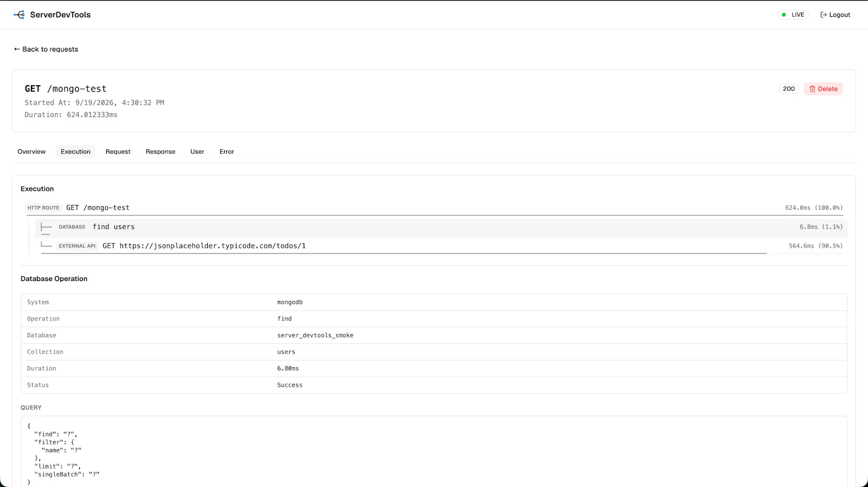Click the Execution section heading

point(37,189)
